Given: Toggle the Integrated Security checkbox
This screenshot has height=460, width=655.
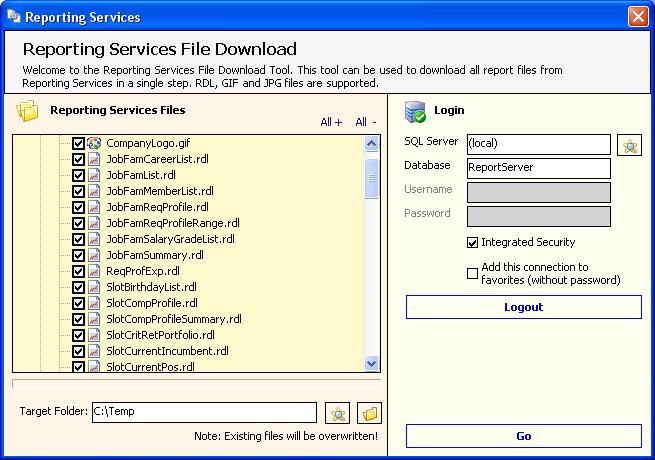Looking at the screenshot, I should (x=472, y=242).
